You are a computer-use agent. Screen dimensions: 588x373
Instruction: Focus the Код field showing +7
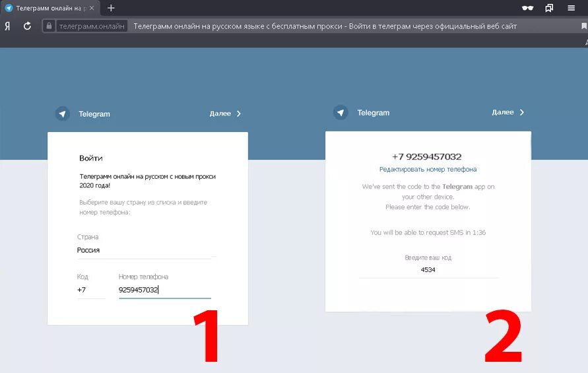91,290
